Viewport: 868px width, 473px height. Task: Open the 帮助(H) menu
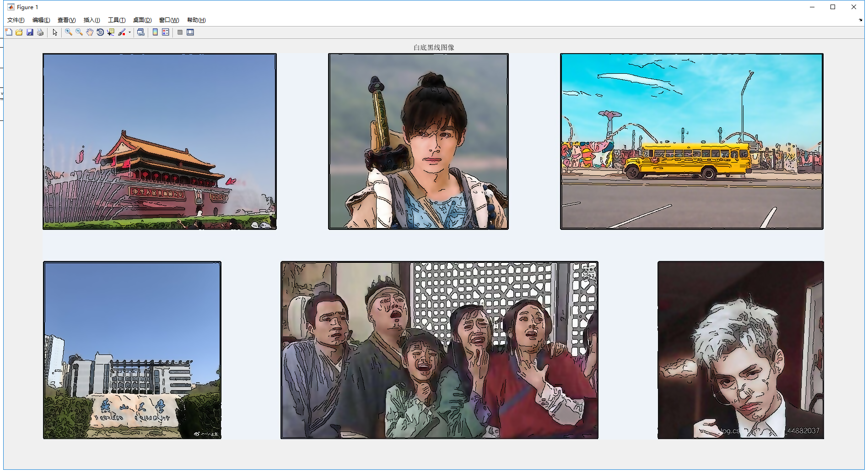click(196, 20)
